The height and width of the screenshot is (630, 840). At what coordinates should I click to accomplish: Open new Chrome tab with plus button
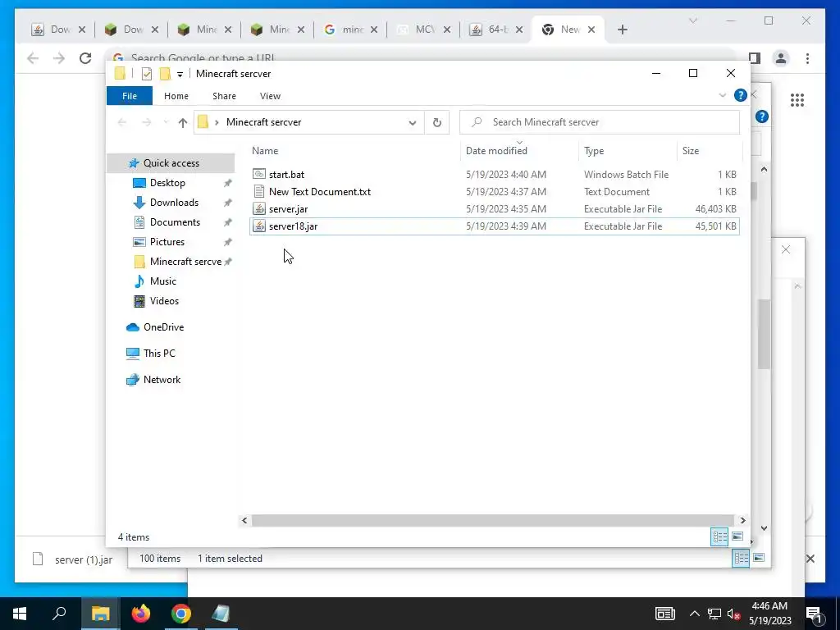tap(622, 30)
